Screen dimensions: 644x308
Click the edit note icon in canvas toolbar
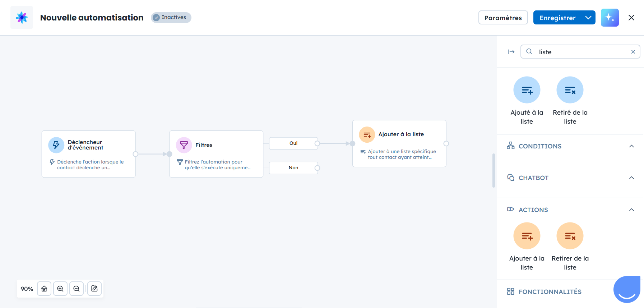[94, 289]
